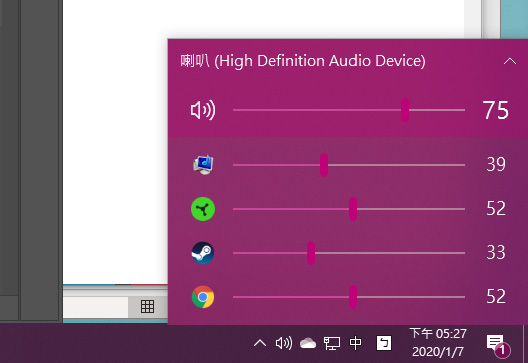Click the grid view icon at window bottom

[147, 306]
